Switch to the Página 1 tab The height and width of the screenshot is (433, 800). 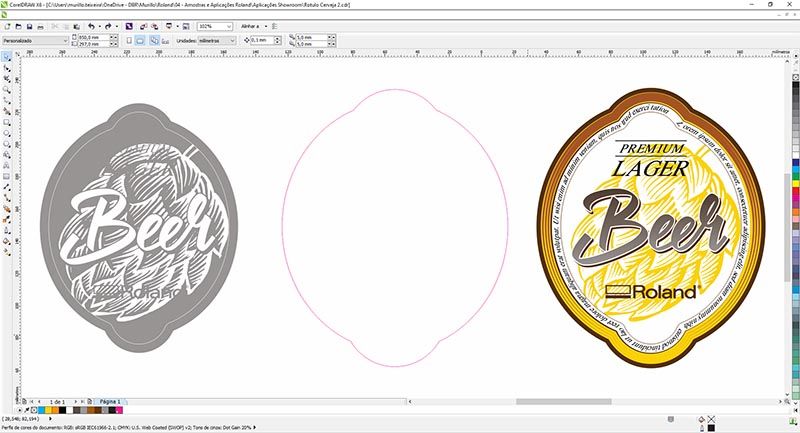110,402
